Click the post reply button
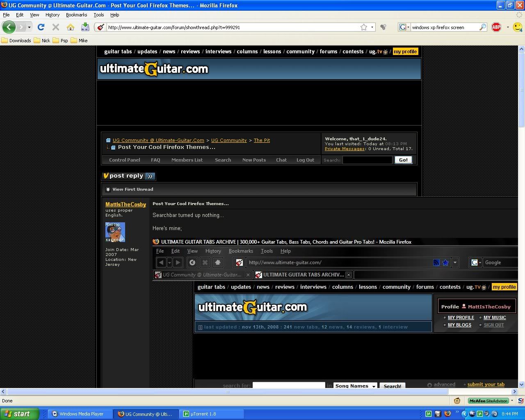 point(128,176)
